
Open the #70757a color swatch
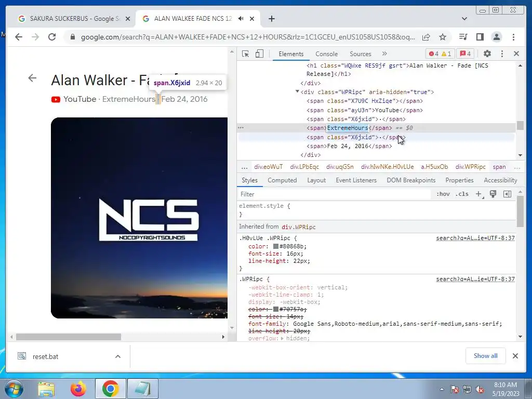click(x=275, y=309)
